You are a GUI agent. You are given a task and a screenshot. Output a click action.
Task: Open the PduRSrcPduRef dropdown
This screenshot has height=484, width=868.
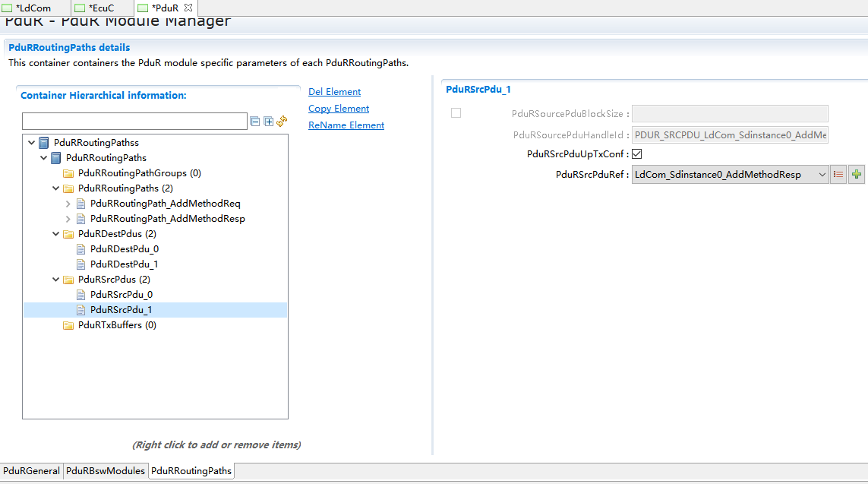coord(822,175)
